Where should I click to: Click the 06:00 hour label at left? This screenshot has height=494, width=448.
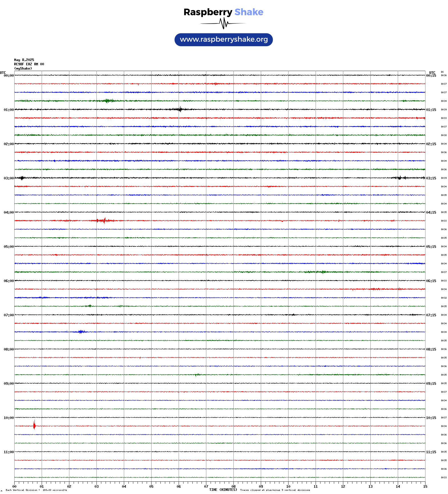[9, 281]
